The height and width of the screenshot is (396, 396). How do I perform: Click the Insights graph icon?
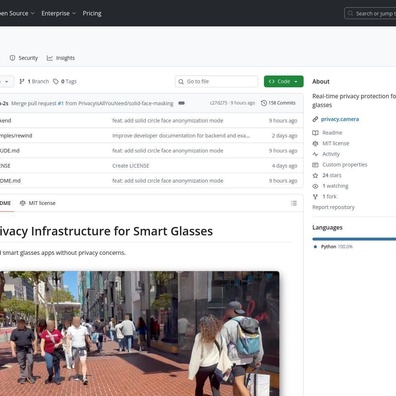click(50, 58)
